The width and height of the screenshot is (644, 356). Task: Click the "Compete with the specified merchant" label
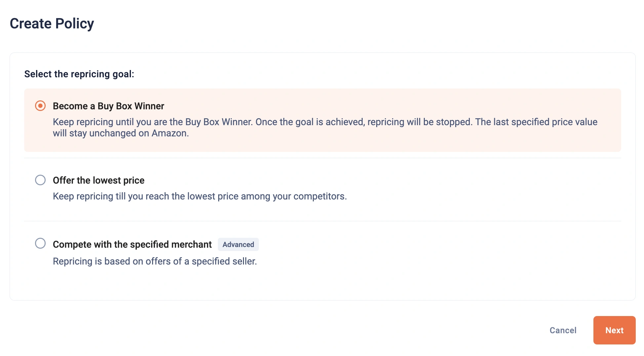(x=132, y=244)
